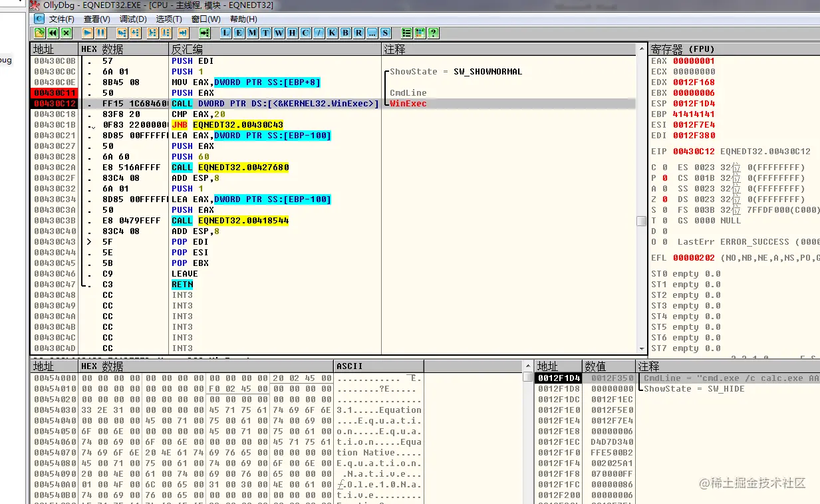Open References window with R button
Screen dimensions: 820x504
(x=358, y=33)
